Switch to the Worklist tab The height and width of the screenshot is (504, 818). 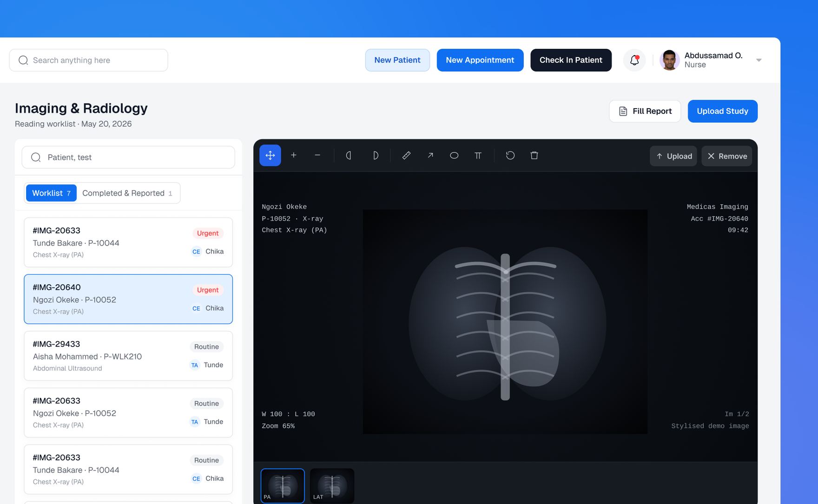[51, 193]
